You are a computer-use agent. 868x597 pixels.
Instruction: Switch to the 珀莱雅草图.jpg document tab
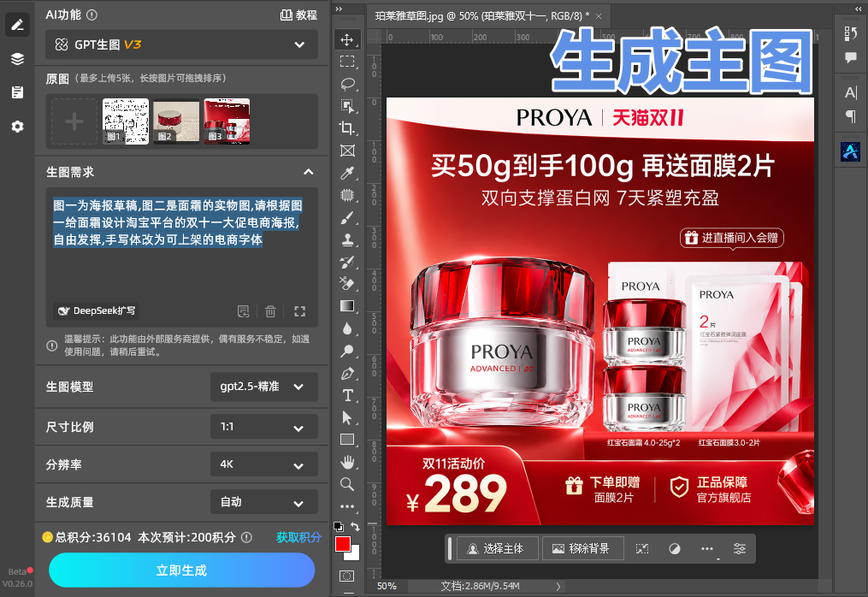click(481, 16)
